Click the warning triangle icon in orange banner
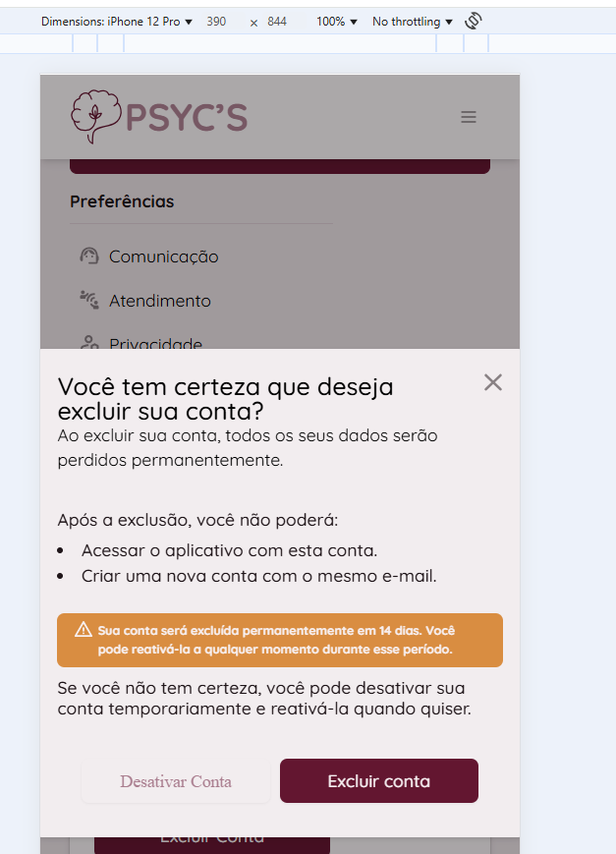This screenshot has width=616, height=854. coord(84,630)
